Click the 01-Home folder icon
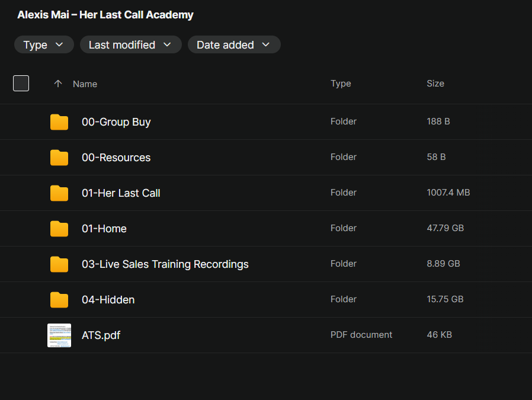532x400 pixels. [59, 229]
